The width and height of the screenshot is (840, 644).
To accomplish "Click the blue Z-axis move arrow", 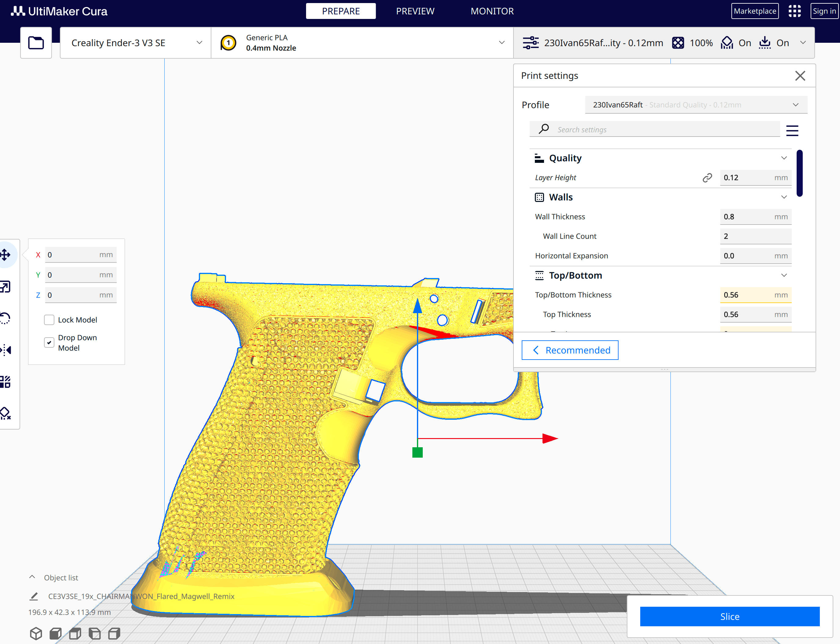I will click(x=417, y=306).
